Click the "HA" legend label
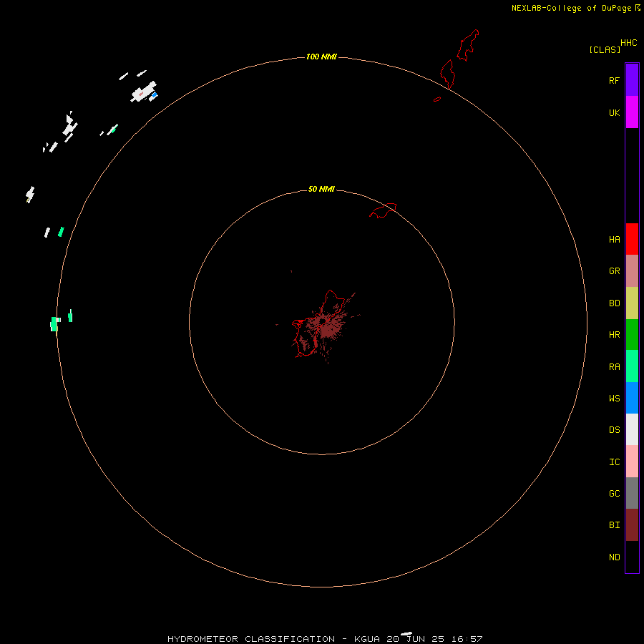This screenshot has height=644, width=644. pyautogui.click(x=615, y=240)
